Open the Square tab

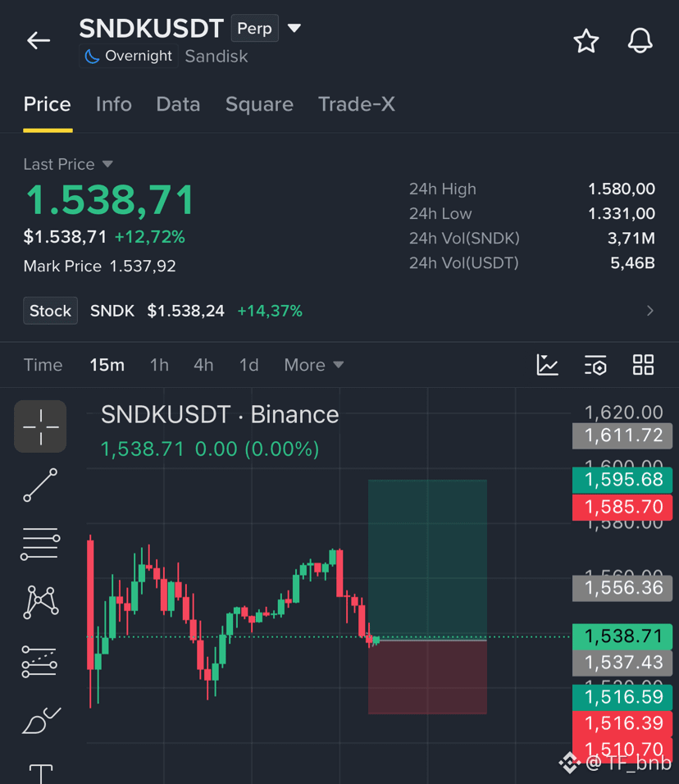pyautogui.click(x=259, y=104)
